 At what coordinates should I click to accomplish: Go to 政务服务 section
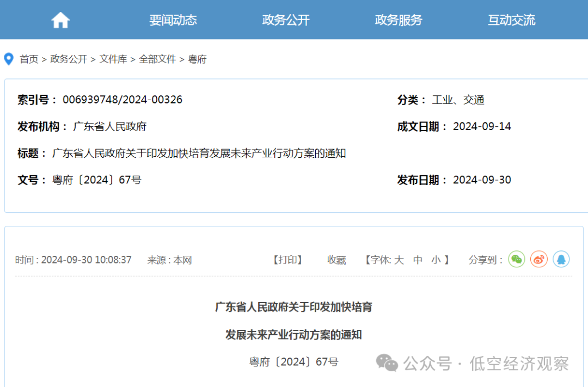[399, 20]
